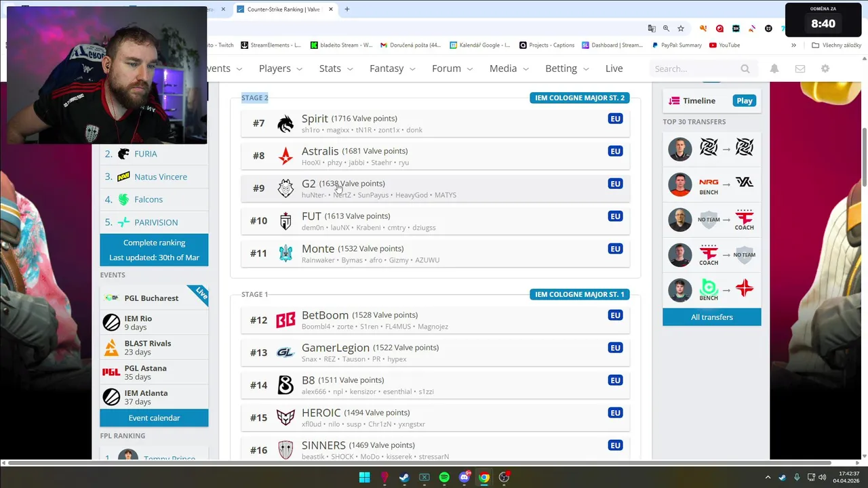Open the Všechny záložky bookmarks folder
This screenshot has width=868, height=488.
click(836, 45)
